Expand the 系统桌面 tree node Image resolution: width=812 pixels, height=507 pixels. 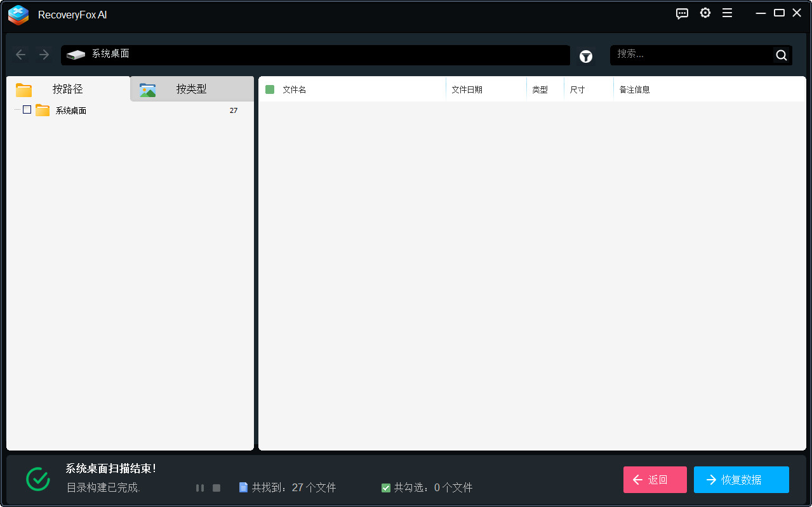17,110
